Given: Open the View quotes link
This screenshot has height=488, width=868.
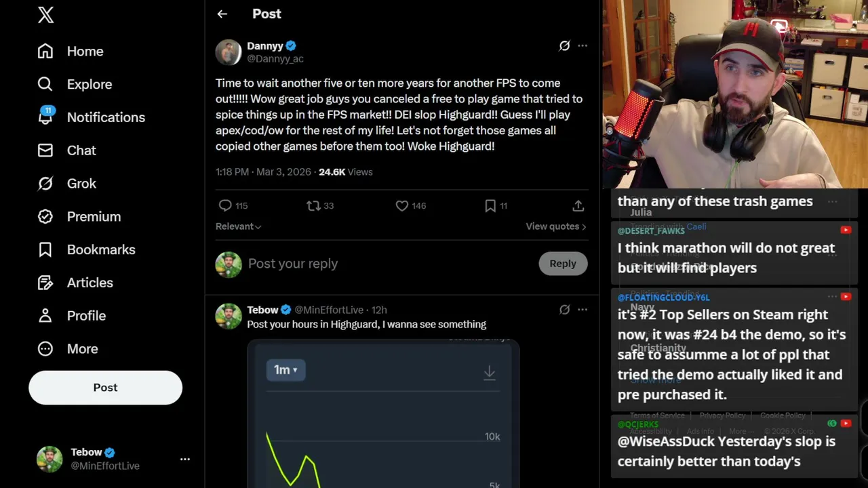Looking at the screenshot, I should pyautogui.click(x=555, y=226).
